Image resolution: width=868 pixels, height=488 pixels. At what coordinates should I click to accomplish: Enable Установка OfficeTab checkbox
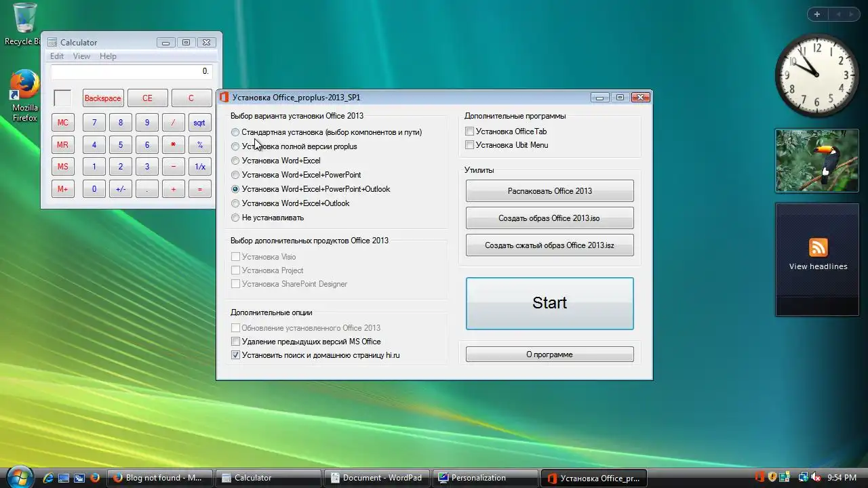point(469,131)
